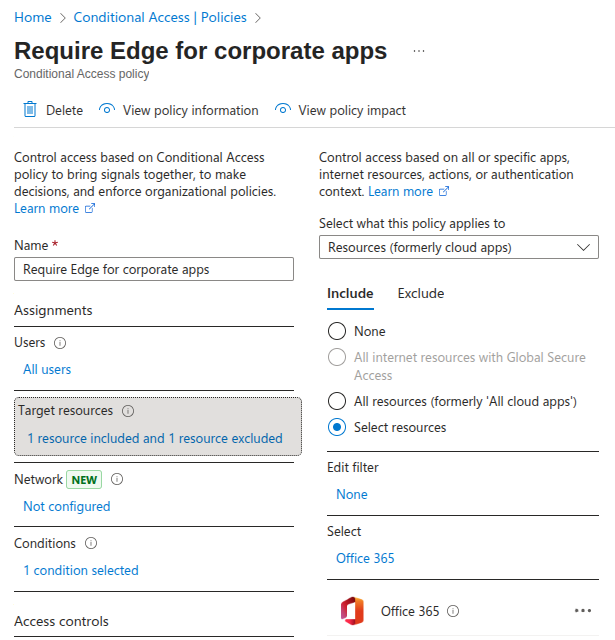This screenshot has width=615, height=640.
Task: Click Select what this policy applies to label
Action: [412, 224]
